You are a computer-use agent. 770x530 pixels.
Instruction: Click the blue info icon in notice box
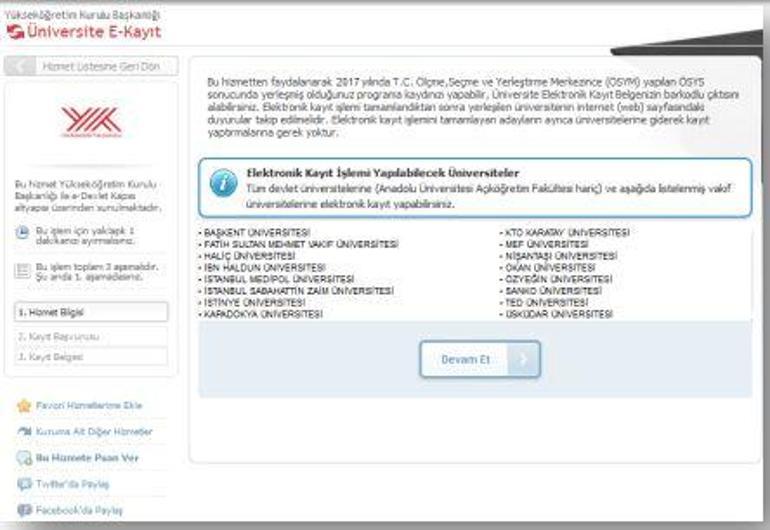point(222,184)
